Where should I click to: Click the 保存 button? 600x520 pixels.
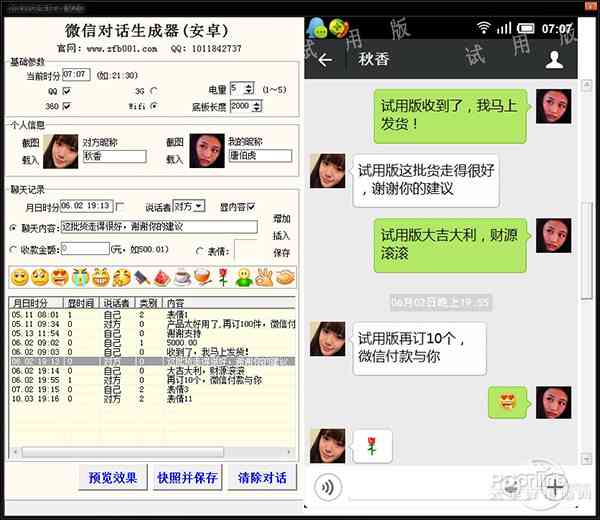point(282,253)
